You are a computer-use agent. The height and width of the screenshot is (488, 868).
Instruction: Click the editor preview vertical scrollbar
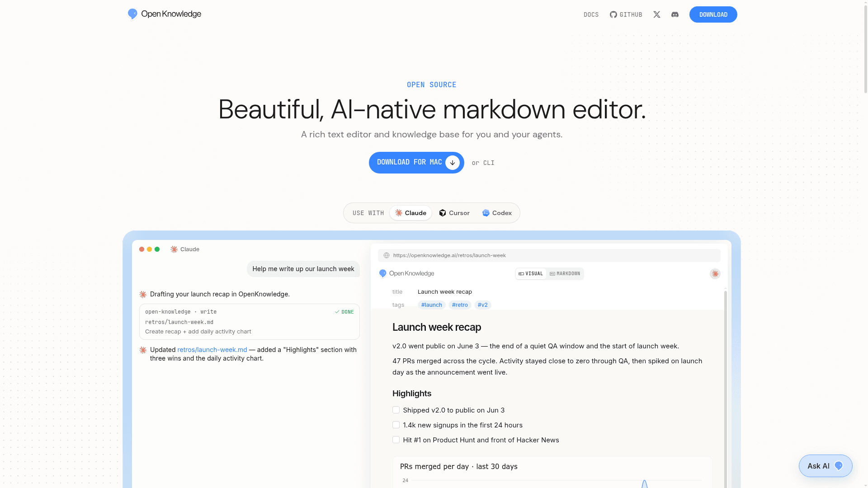726,389
